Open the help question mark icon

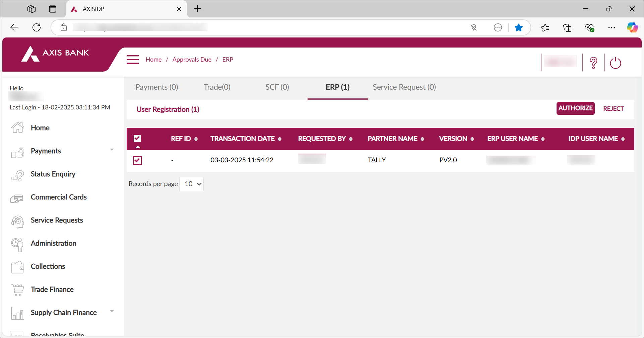(x=593, y=63)
